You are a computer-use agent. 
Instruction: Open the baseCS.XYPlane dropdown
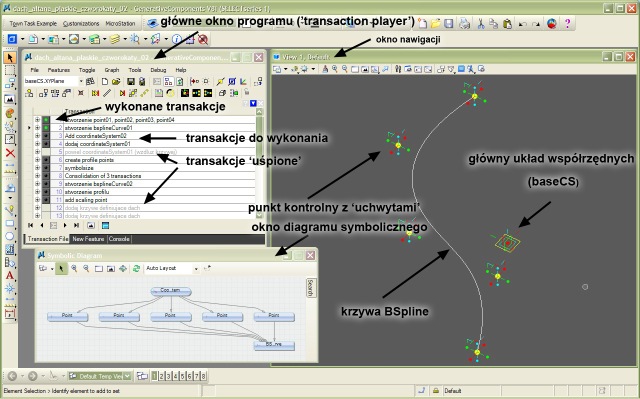pyautogui.click(x=81, y=81)
